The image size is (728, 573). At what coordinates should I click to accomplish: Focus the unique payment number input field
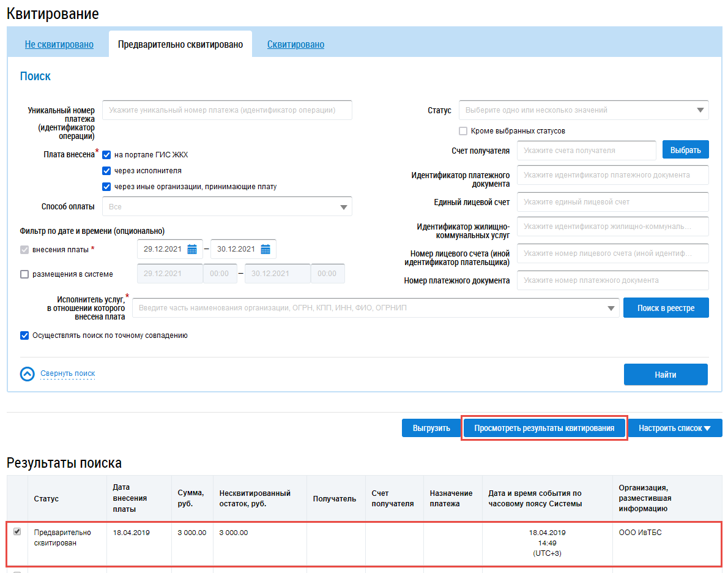[227, 110]
